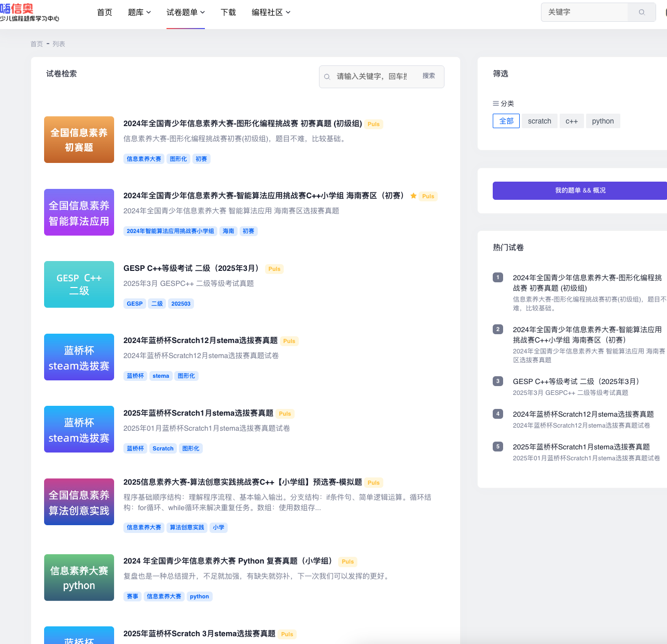Click the gold star beside 智能算法应用挑战赛 title

(413, 196)
